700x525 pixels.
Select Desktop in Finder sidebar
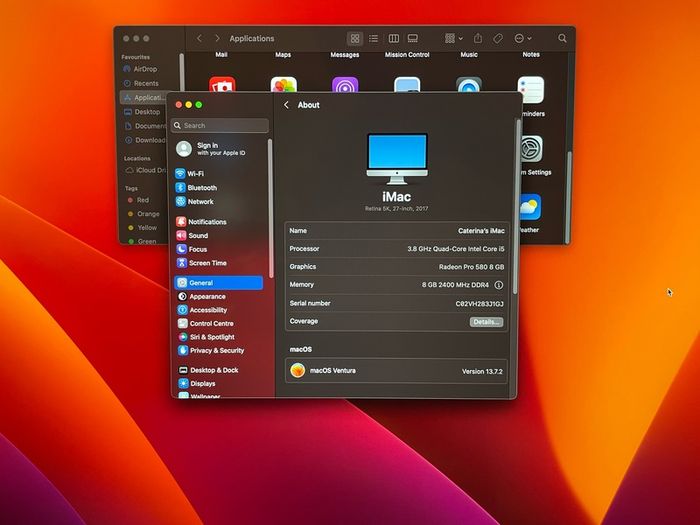142,112
